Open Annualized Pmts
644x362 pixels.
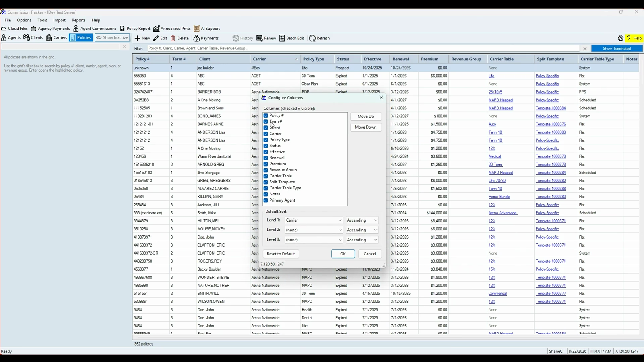tap(172, 29)
